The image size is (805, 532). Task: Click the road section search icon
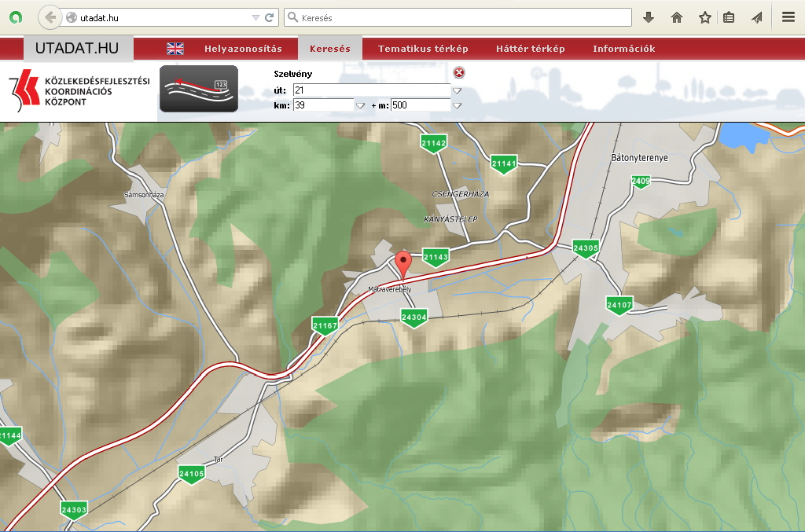(x=199, y=89)
